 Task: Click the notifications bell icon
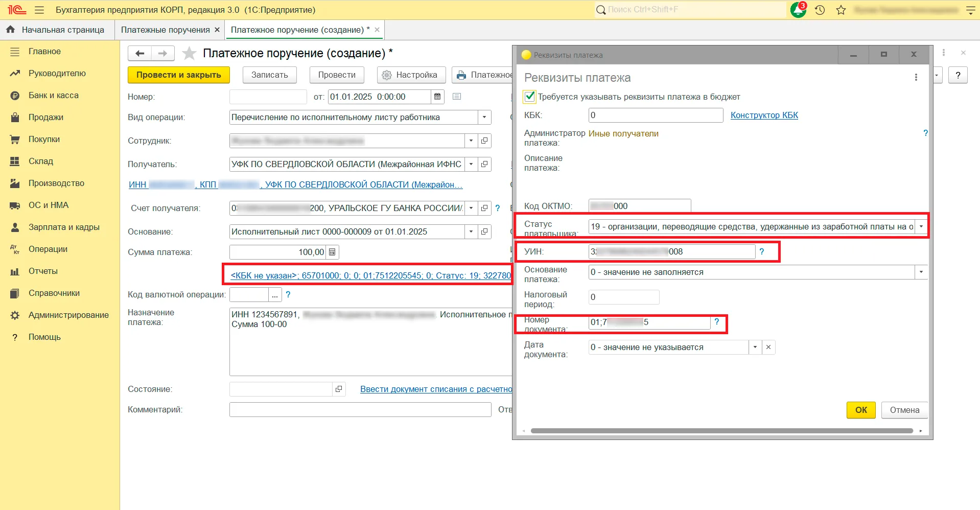(798, 10)
